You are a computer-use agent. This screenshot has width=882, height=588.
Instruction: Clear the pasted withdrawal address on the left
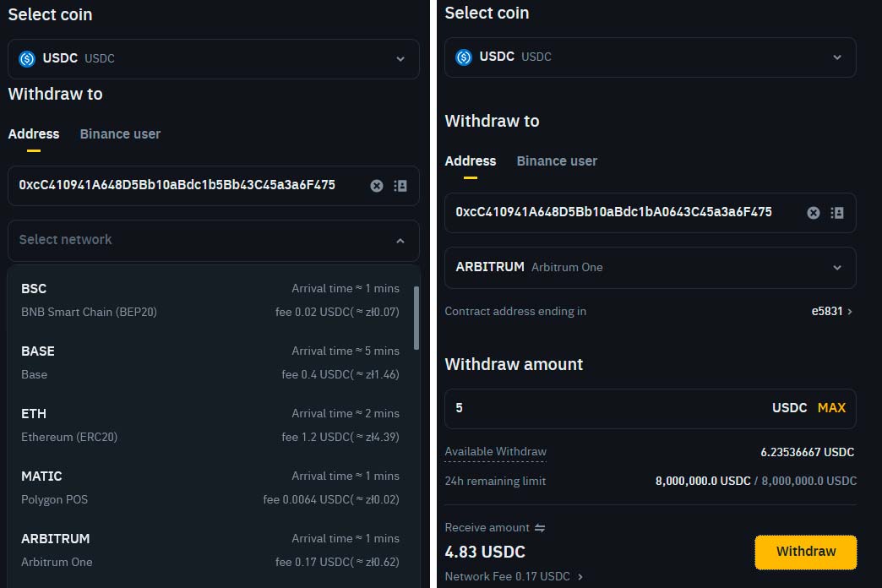(376, 185)
